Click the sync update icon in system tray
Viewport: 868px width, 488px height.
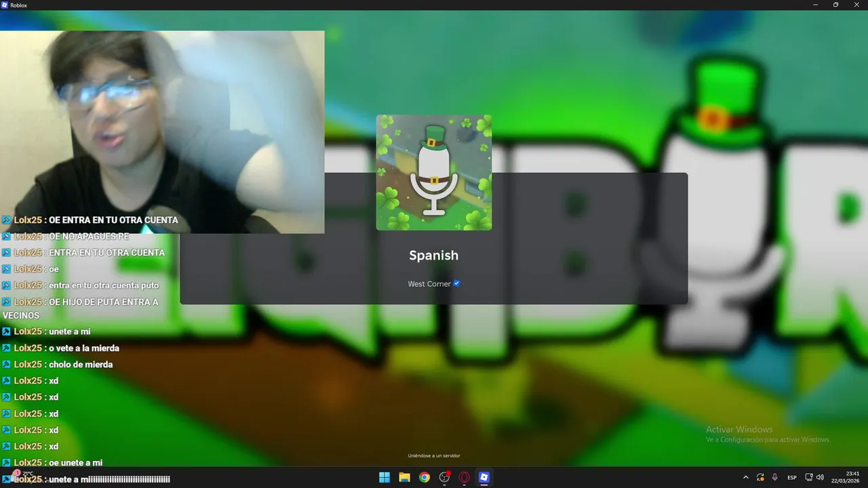tap(760, 477)
